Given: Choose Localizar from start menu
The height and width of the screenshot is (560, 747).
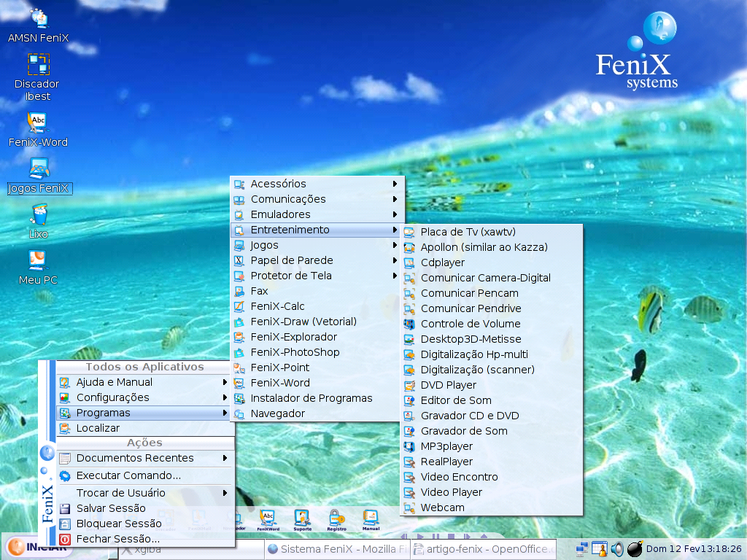Looking at the screenshot, I should [x=145, y=428].
